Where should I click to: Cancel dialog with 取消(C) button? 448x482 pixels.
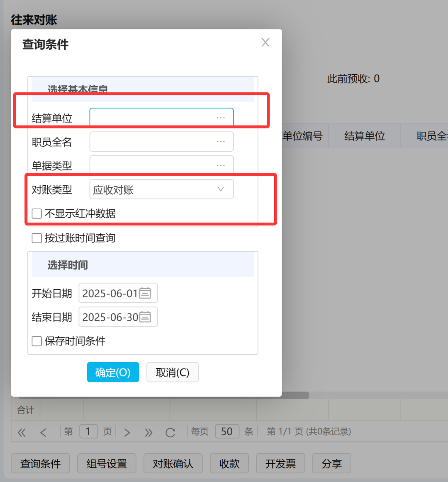[x=173, y=372]
